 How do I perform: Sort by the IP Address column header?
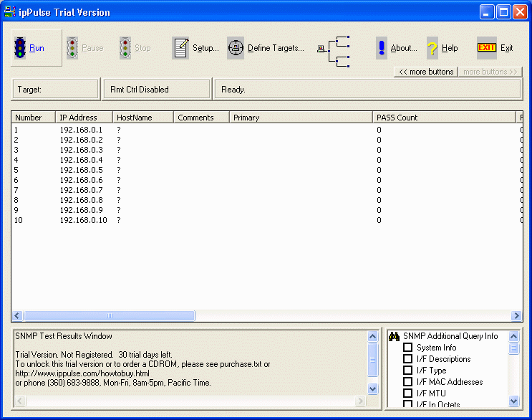click(x=84, y=118)
